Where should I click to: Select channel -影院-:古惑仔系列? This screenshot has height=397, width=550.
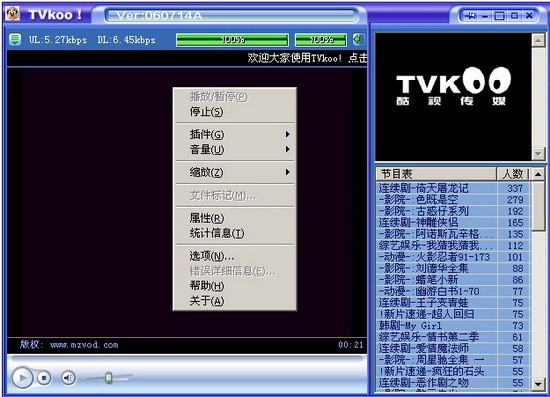(454, 211)
